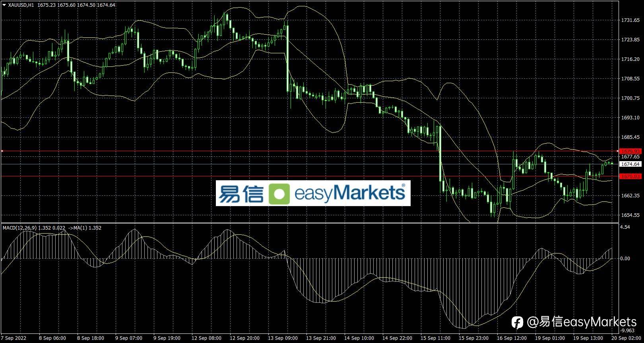Click the 4.54 MACD scale label
Screen dimensions: 644x343
626,227
